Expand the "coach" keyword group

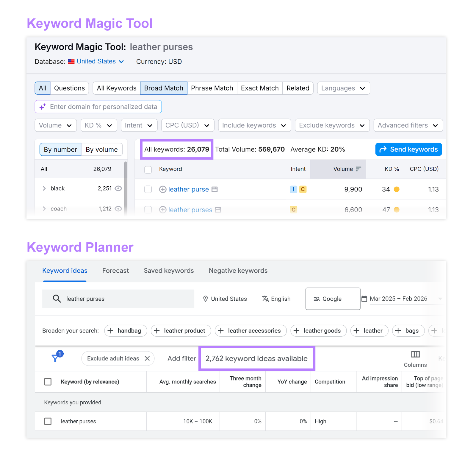click(44, 208)
